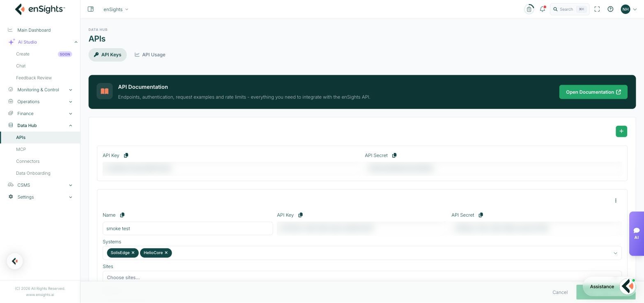This screenshot has height=303, width=644.
Task: Copy the smoke test API Key
Action: [301, 215]
